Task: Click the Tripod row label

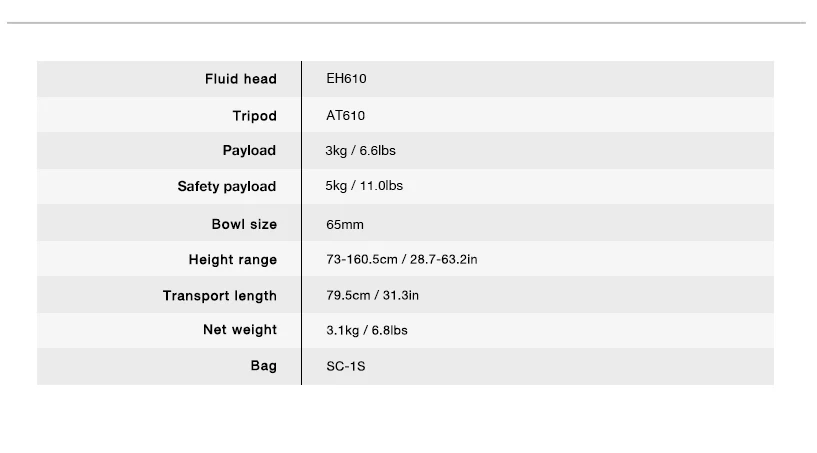Action: 255,116
